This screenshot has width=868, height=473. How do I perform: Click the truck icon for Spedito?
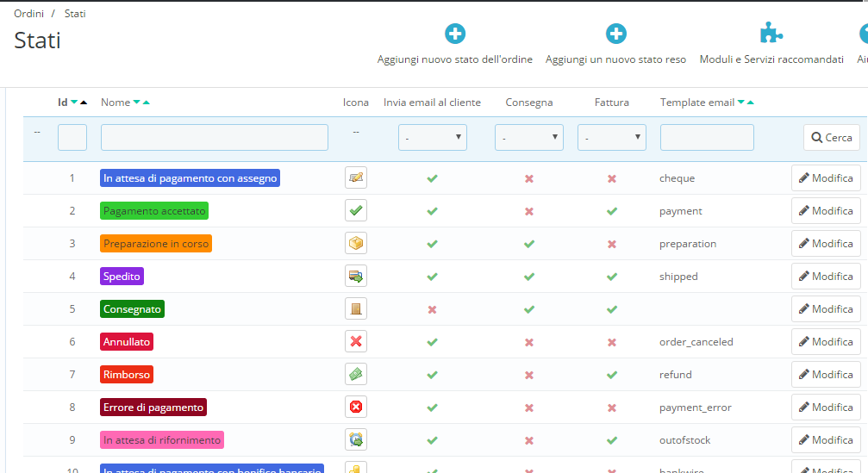pos(356,277)
